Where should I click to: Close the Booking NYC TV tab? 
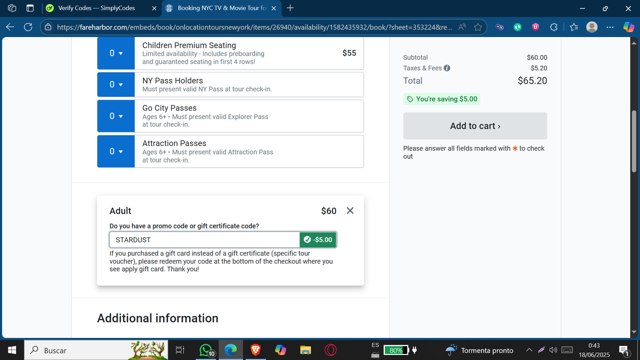coord(273,8)
